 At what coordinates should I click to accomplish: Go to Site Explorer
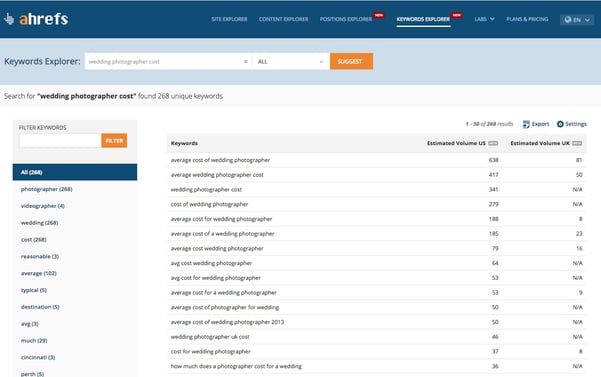pyautogui.click(x=229, y=19)
